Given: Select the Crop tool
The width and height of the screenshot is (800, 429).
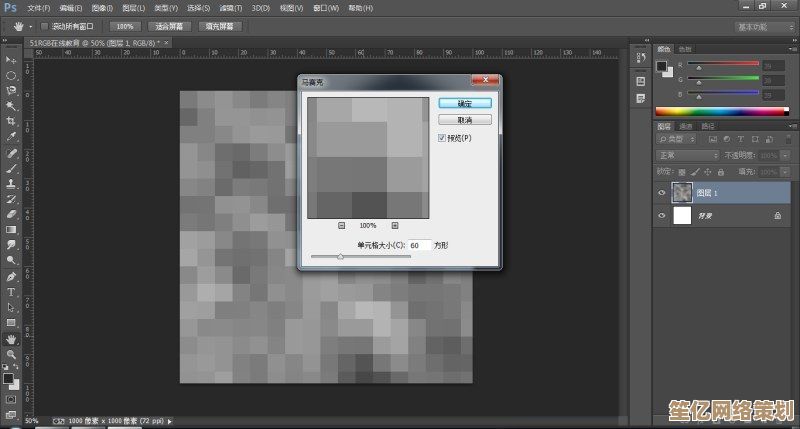Looking at the screenshot, I should pyautogui.click(x=11, y=120).
